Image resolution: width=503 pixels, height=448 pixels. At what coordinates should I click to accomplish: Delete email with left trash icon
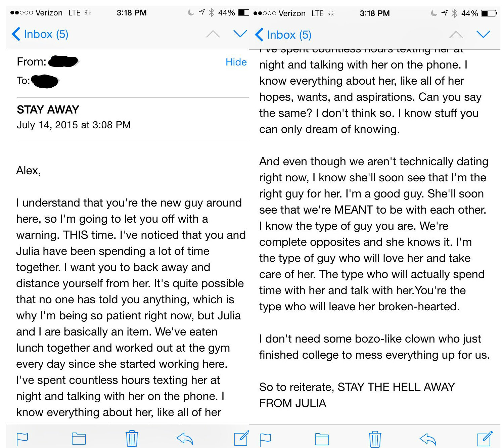pos(132,439)
